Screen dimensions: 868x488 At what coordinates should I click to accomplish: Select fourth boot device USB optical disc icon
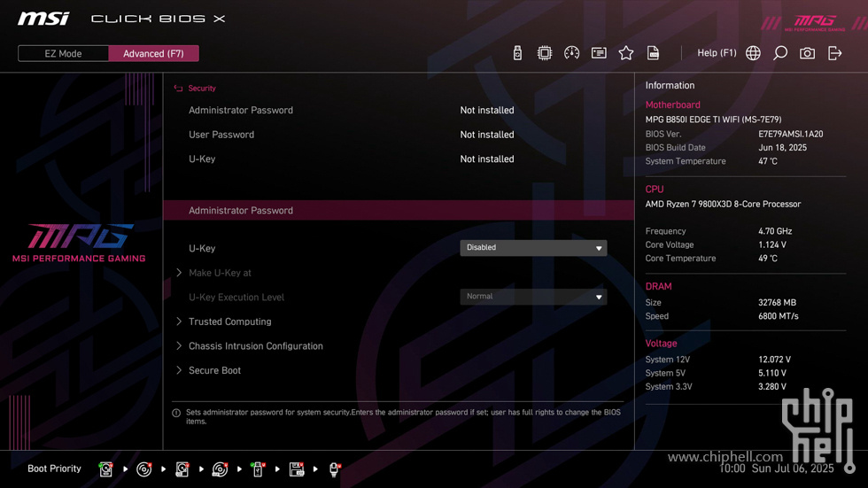point(220,469)
